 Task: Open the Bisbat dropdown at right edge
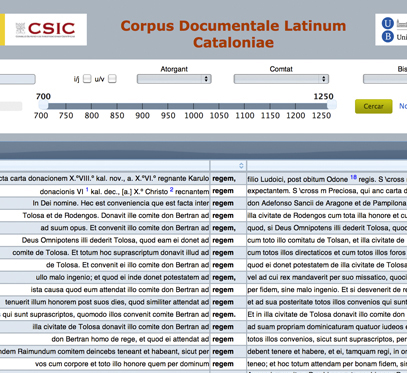point(385,79)
